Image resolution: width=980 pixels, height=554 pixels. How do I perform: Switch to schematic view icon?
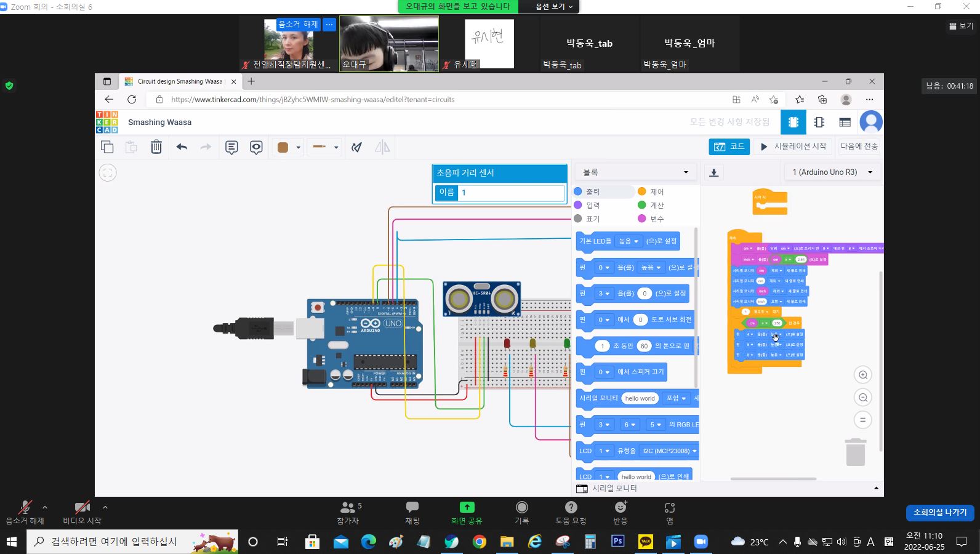(x=819, y=122)
